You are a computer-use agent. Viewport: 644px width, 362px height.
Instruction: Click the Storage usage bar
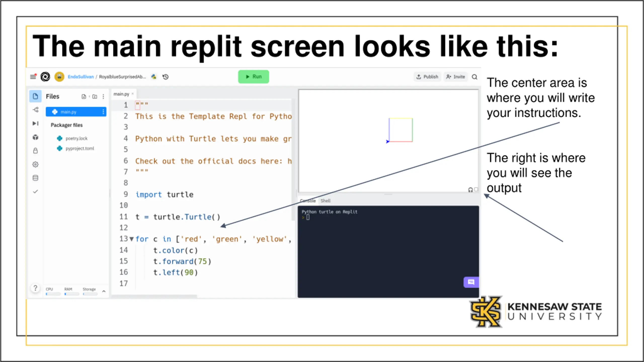click(90, 294)
